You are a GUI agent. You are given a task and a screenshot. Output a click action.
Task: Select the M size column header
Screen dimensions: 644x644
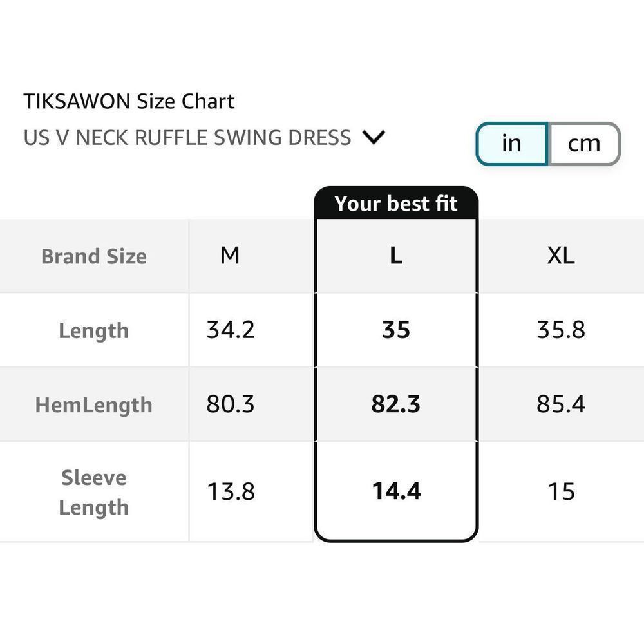click(x=230, y=256)
